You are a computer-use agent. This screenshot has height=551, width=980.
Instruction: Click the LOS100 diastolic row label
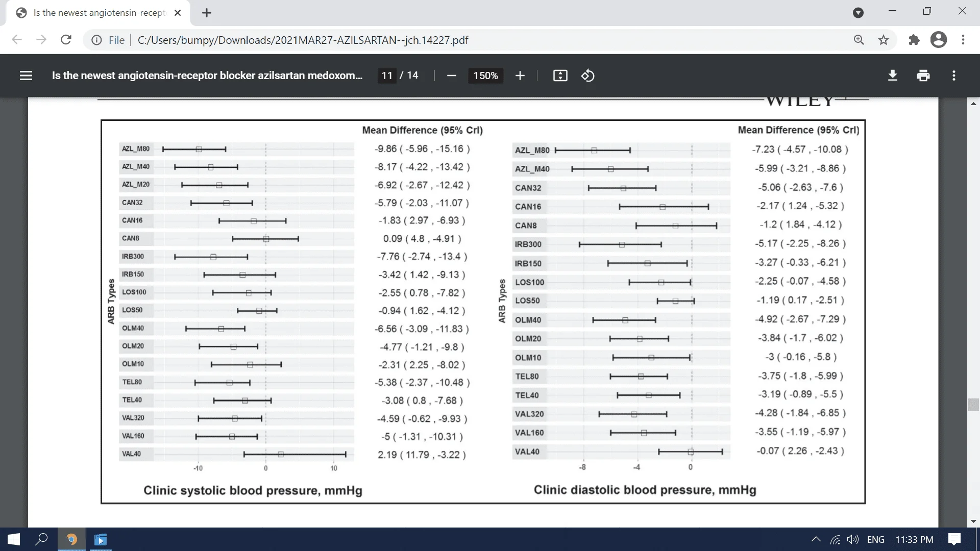530,282
